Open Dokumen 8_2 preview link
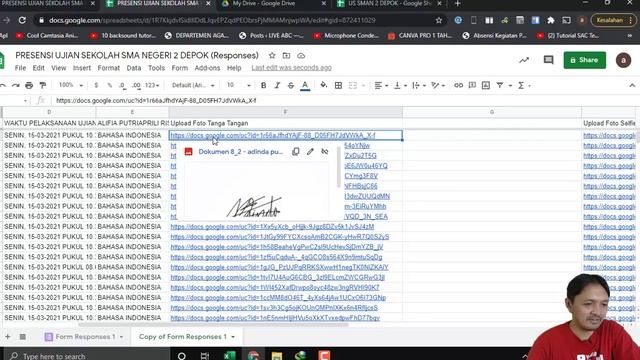Viewport: 640px width, 360px height. [x=240, y=151]
